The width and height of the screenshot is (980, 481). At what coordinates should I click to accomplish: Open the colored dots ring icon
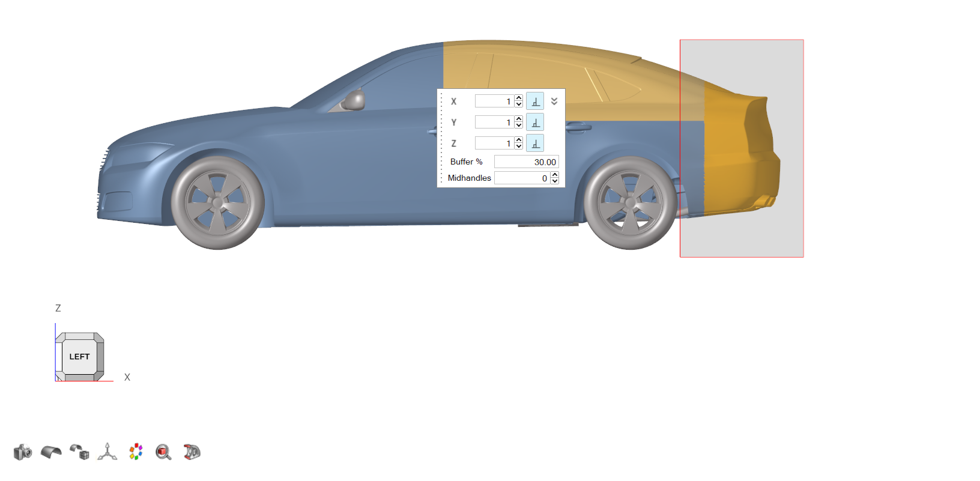pos(136,452)
